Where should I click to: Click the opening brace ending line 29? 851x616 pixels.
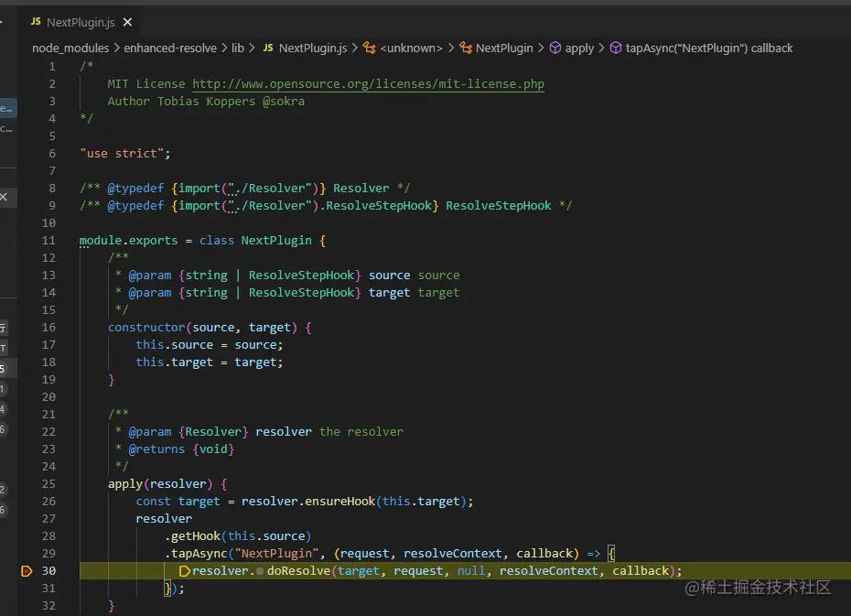(x=611, y=554)
